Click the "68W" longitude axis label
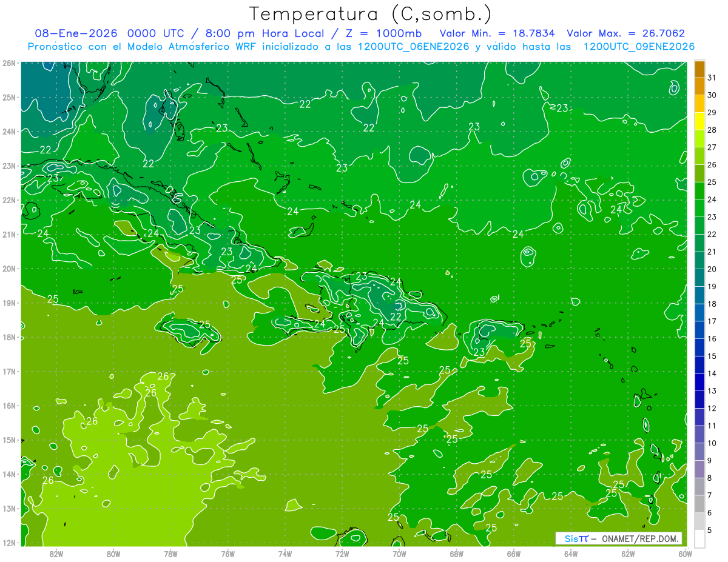 (456, 554)
